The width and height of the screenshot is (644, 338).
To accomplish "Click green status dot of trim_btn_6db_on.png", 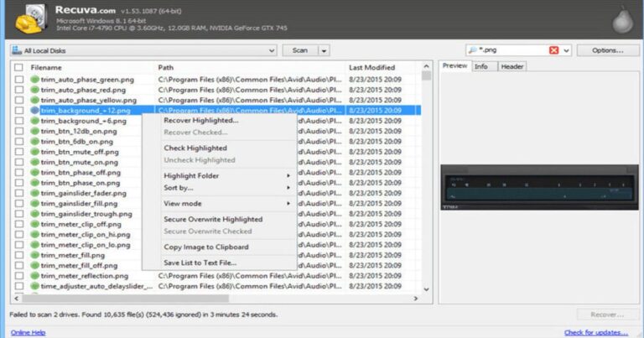I will tap(35, 141).
